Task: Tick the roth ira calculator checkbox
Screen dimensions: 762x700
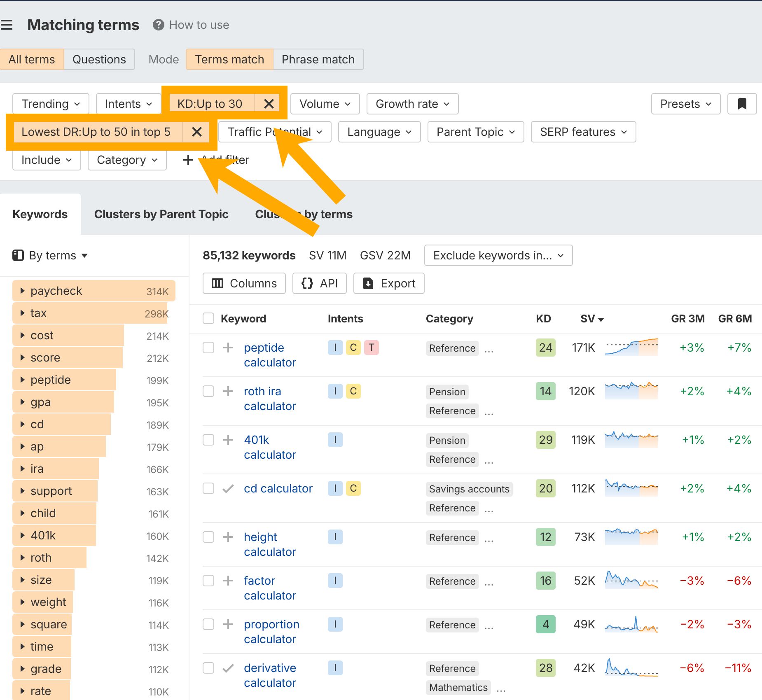Action: [x=208, y=391]
